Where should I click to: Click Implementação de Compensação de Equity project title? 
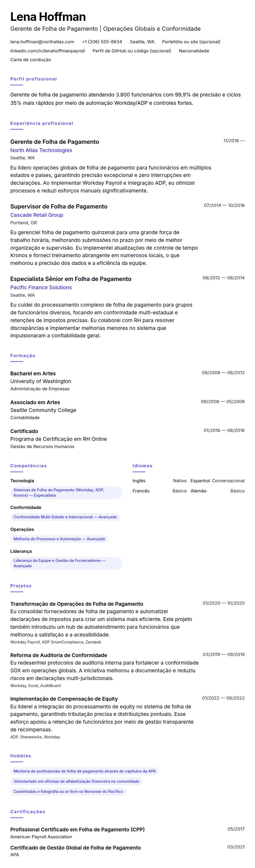tap(64, 699)
